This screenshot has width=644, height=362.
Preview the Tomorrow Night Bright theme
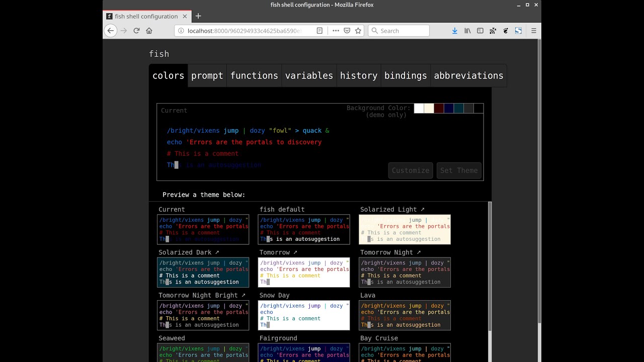pyautogui.click(x=203, y=315)
